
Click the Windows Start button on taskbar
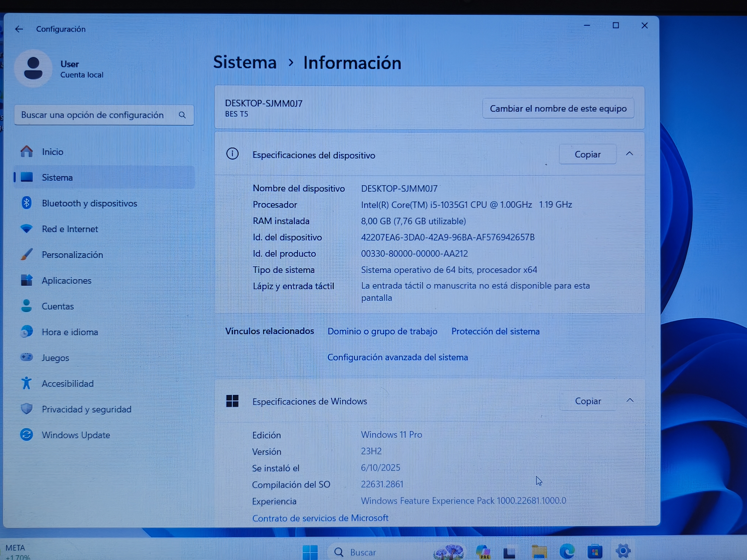click(x=310, y=552)
